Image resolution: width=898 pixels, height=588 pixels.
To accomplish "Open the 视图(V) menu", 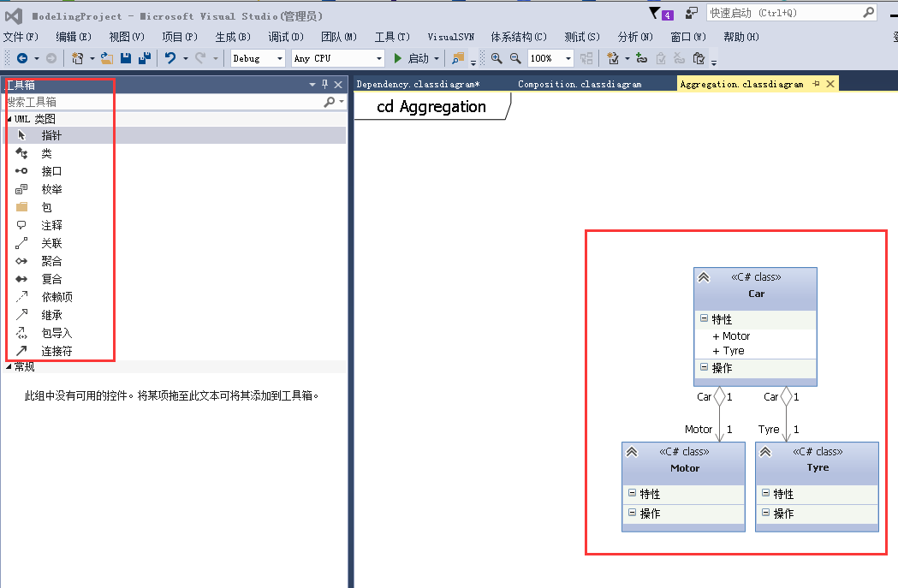I will click(127, 37).
